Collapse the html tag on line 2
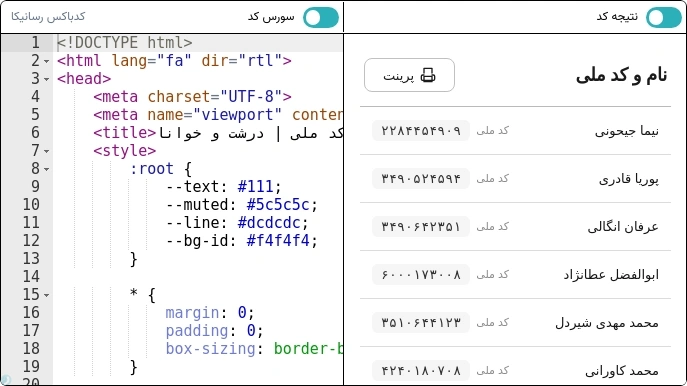The image size is (687, 386). click(46, 61)
